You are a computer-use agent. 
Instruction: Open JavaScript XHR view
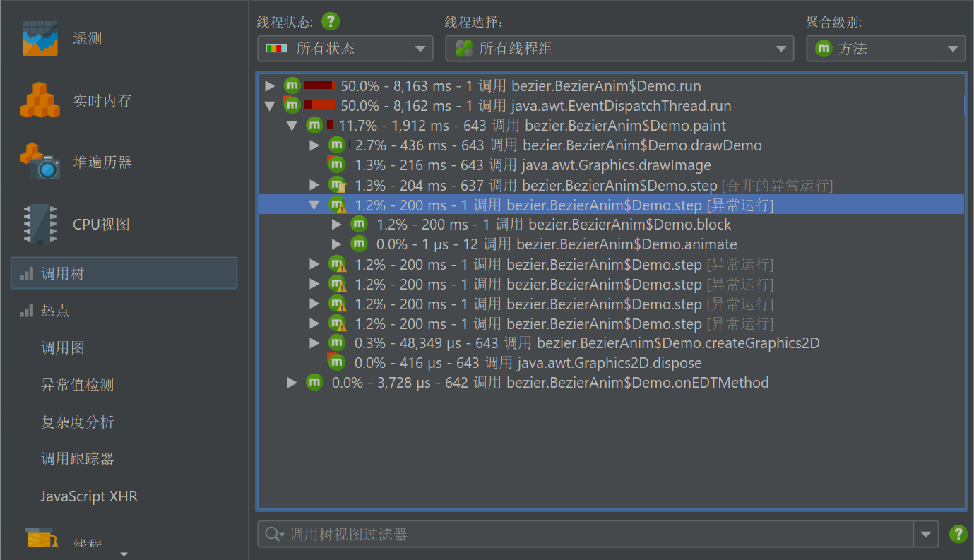click(89, 496)
